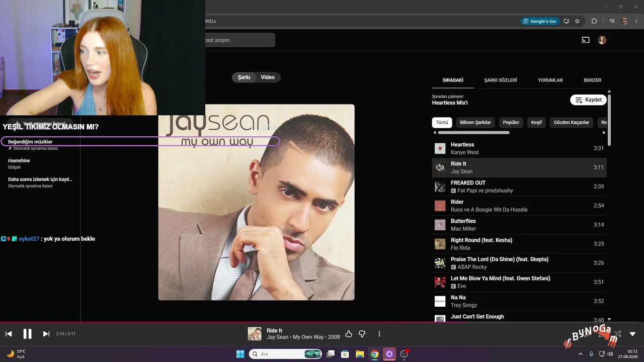Play Rider by Russ from queue

click(519, 206)
